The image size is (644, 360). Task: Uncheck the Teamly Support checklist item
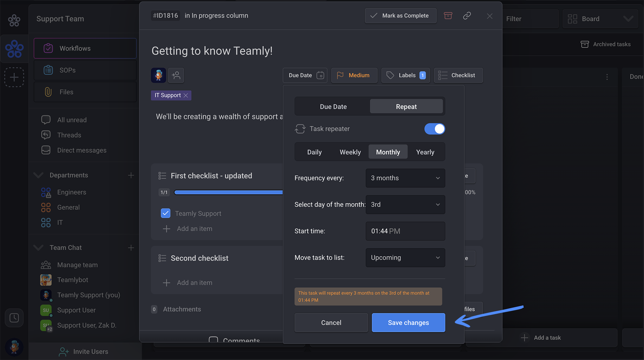pos(165,213)
